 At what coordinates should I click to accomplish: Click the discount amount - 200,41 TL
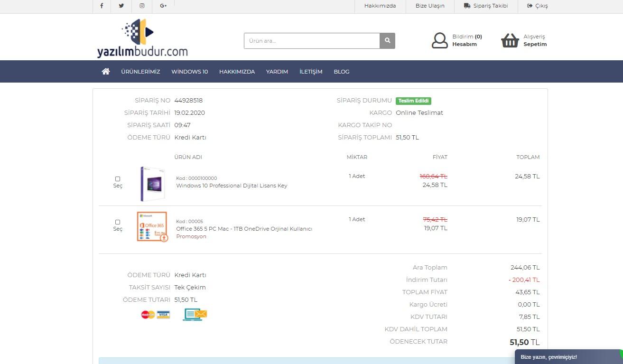(x=524, y=280)
